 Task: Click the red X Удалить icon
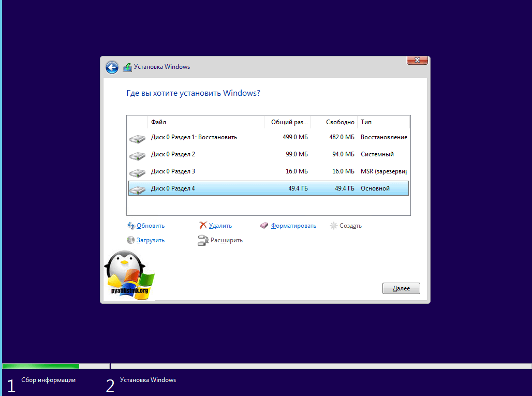click(x=203, y=226)
